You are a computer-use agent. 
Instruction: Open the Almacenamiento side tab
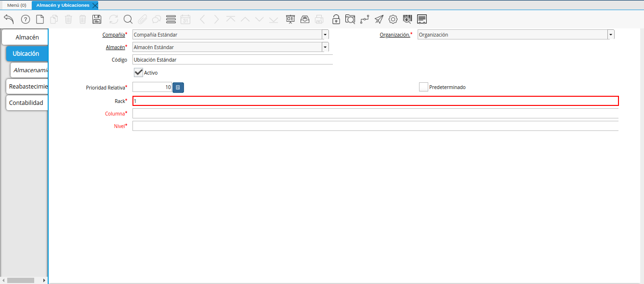point(29,70)
